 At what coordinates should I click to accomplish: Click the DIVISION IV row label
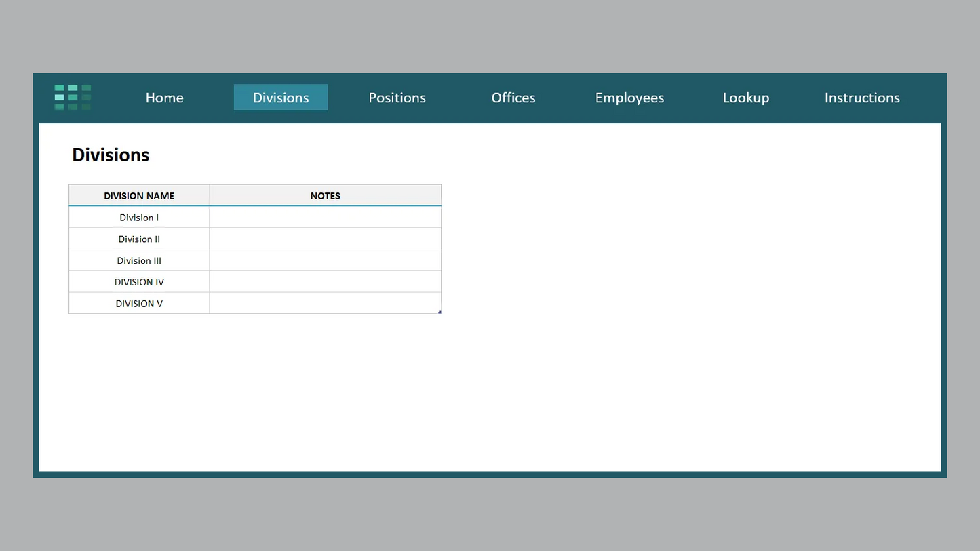coord(139,281)
